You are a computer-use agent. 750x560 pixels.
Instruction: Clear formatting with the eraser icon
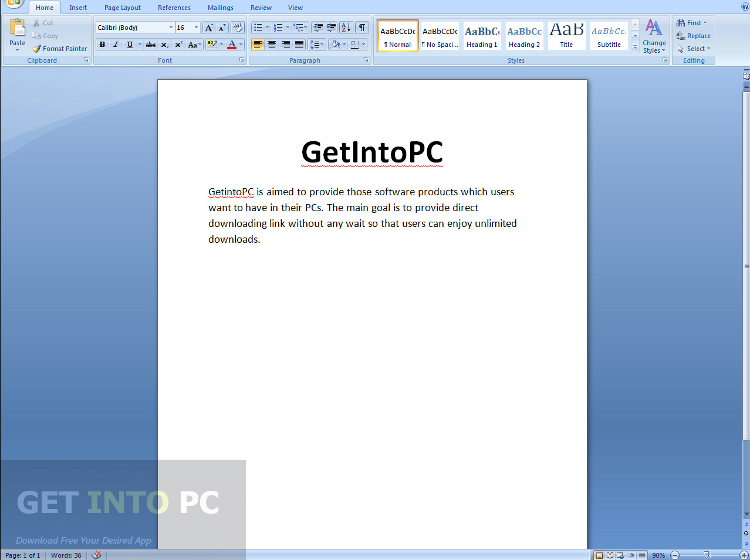tap(238, 28)
